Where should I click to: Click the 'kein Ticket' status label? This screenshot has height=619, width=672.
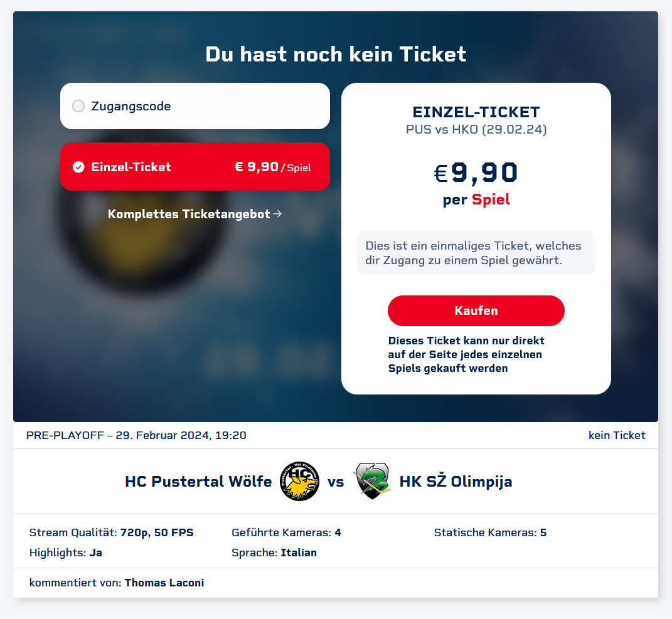(616, 435)
